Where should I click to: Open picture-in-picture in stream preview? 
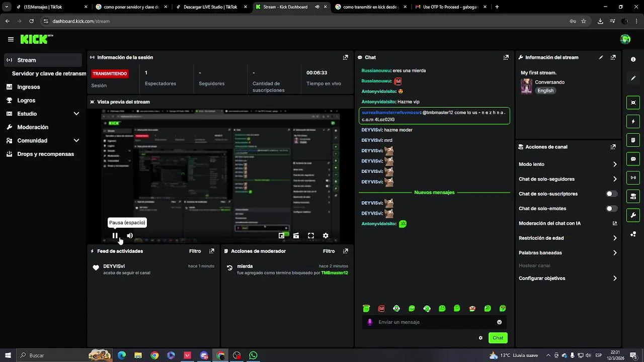tap(282, 235)
